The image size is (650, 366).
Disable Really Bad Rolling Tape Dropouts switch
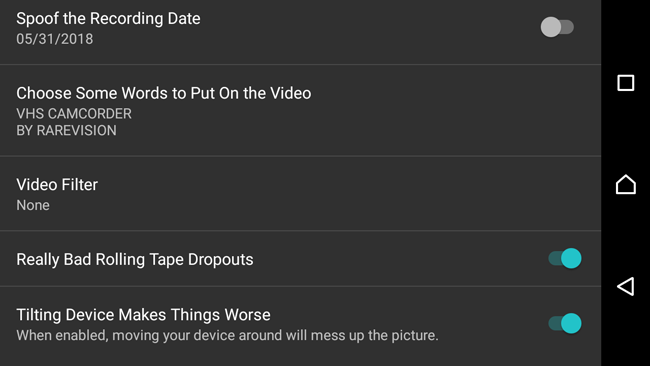[x=565, y=259]
